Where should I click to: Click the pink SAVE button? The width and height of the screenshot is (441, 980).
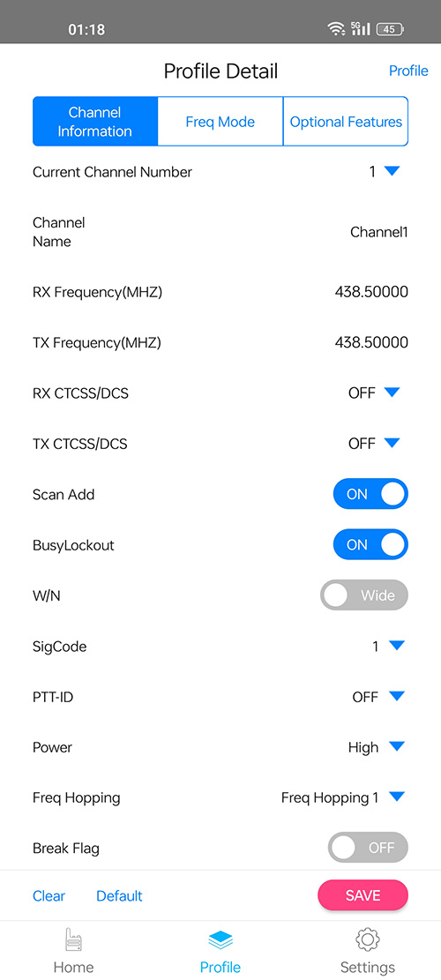tap(363, 895)
